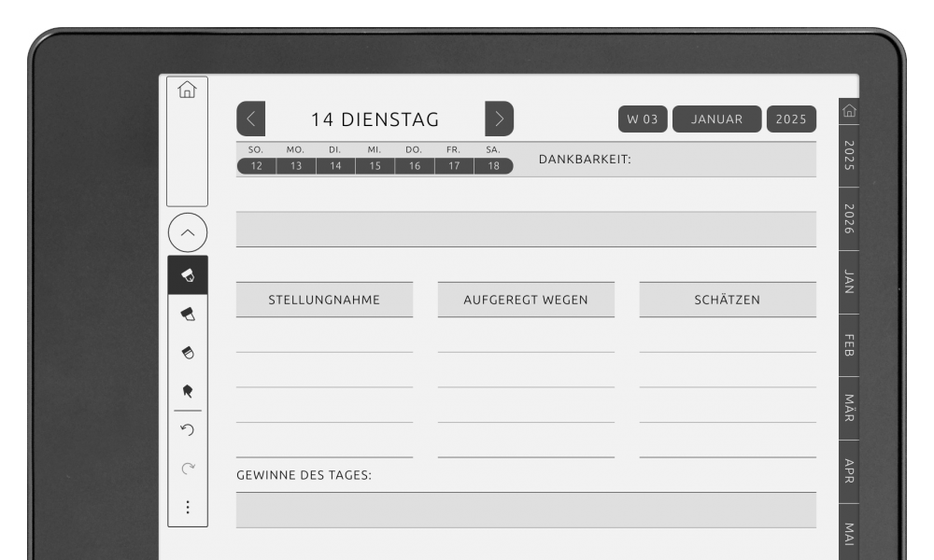Open the W 03 weekly view
Screen dimensions: 934x560
pyautogui.click(x=643, y=119)
